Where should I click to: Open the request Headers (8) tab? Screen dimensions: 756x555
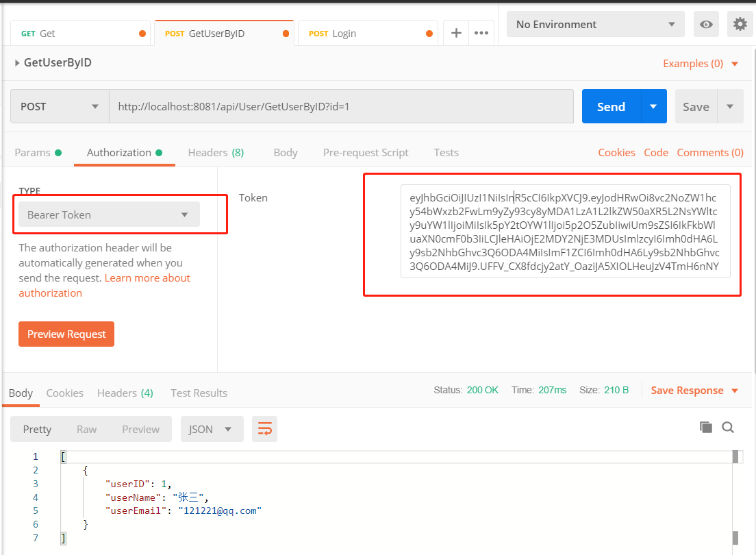[216, 153]
